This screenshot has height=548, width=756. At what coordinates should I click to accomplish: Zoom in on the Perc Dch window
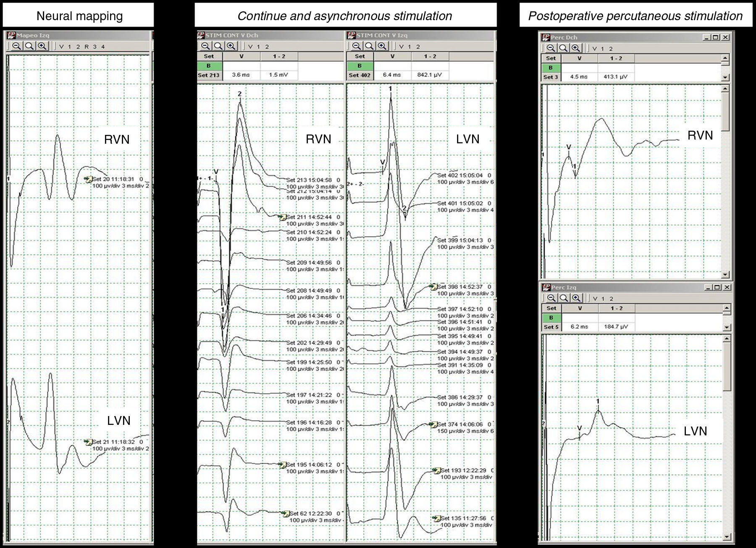(576, 48)
